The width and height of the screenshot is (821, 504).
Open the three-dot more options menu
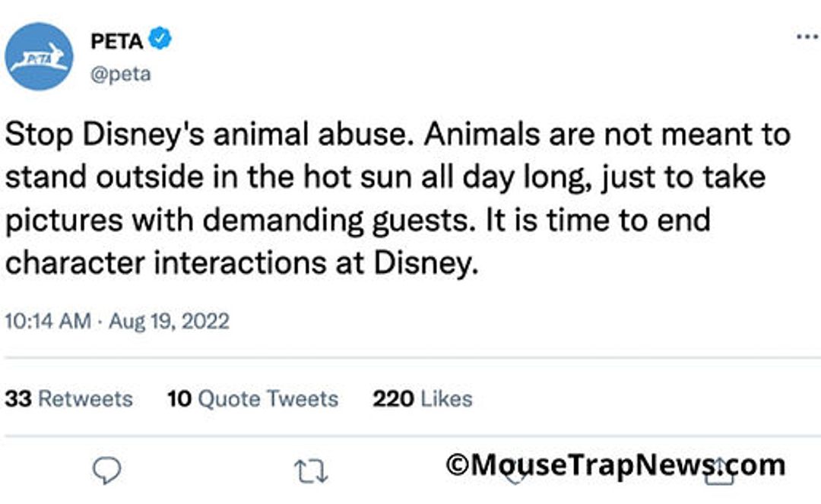click(807, 36)
